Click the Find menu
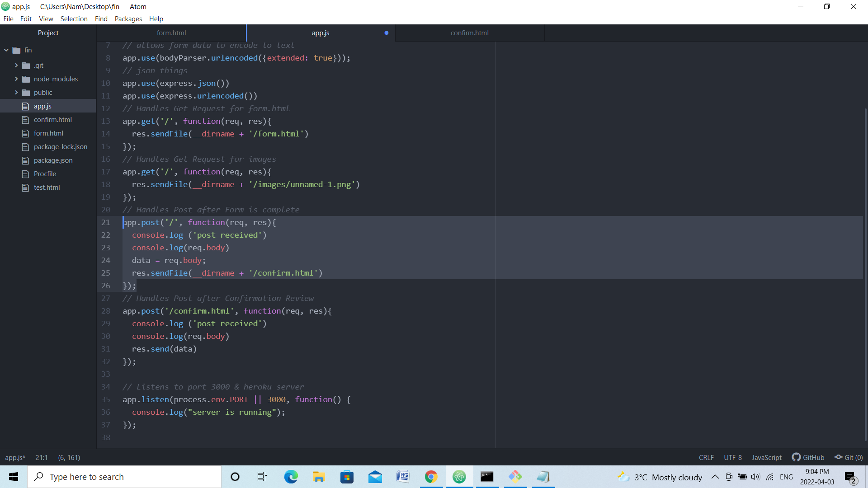 [x=100, y=19]
